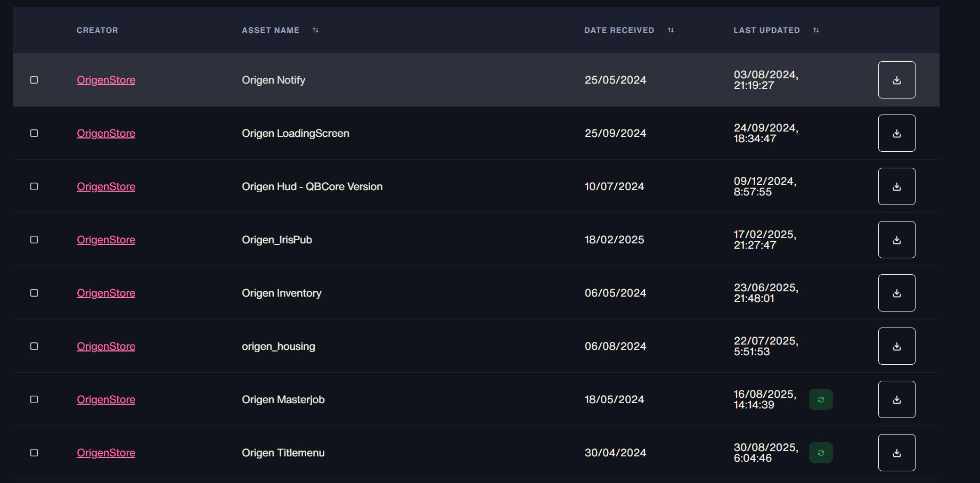Viewport: 980px width, 483px height.
Task: Click date received 25/05/2024
Action: click(x=615, y=80)
